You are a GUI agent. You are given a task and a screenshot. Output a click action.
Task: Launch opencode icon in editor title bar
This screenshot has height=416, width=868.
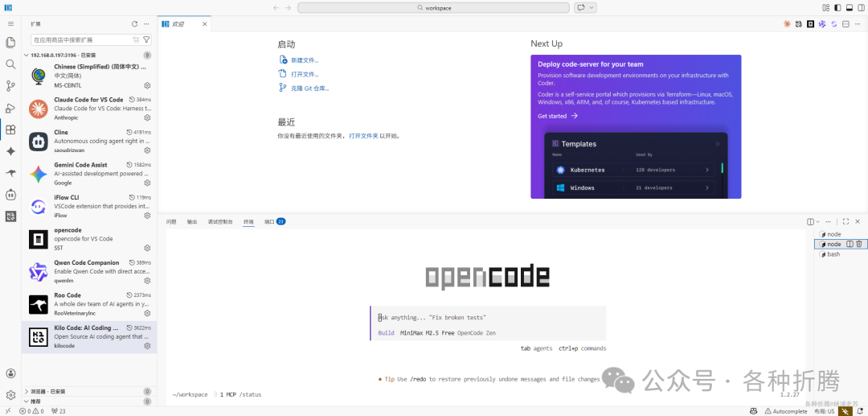click(x=810, y=24)
